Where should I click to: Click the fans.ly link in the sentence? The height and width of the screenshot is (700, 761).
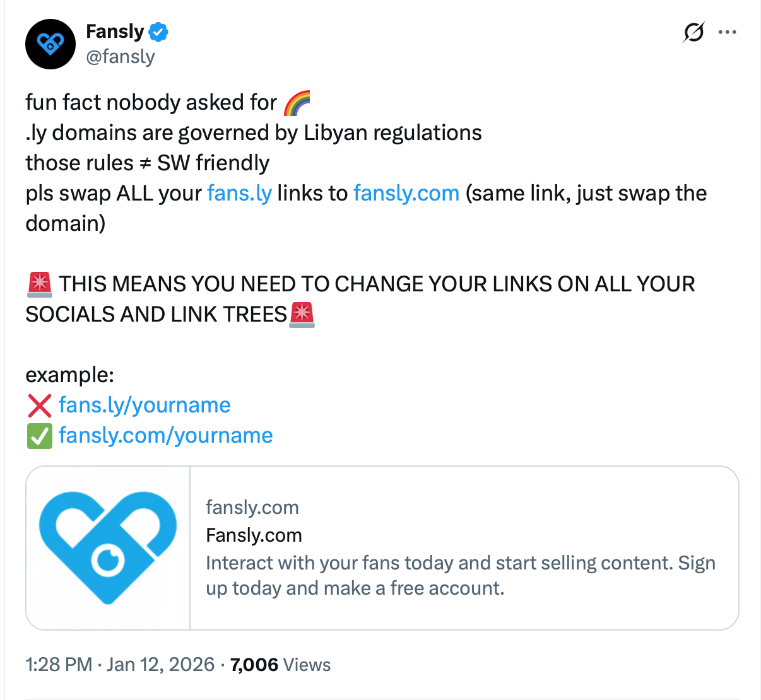[x=239, y=193]
